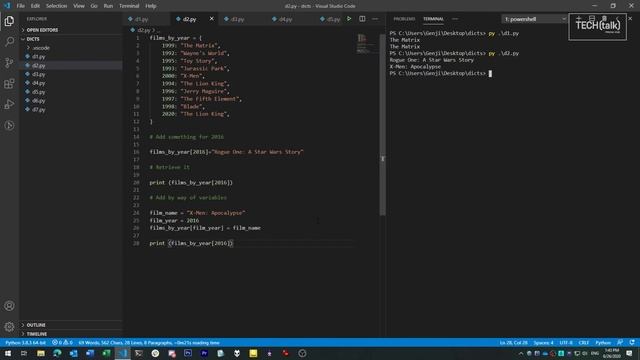This screenshot has height=360, width=640.
Task: Open File Explorer from taskbar
Action: (x=41, y=353)
